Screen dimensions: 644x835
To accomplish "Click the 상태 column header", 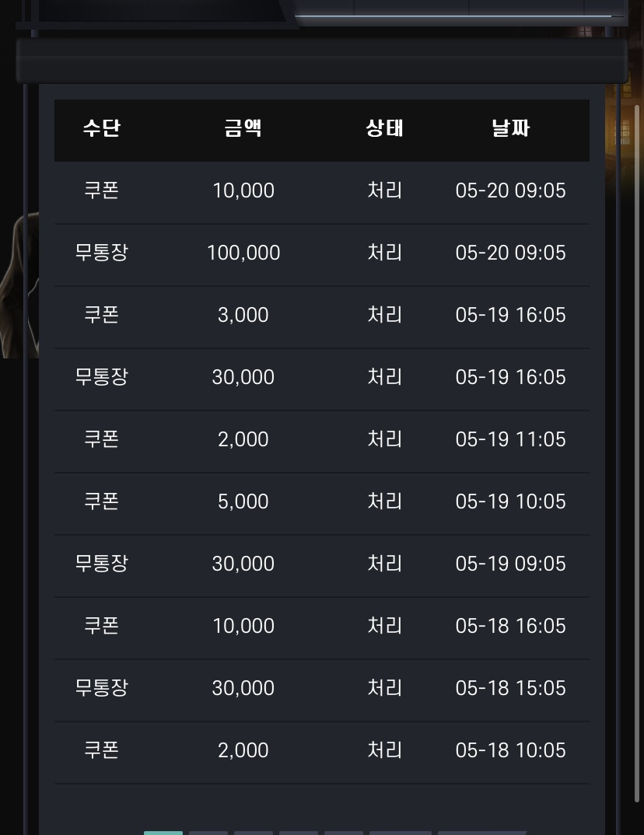I will [x=384, y=128].
